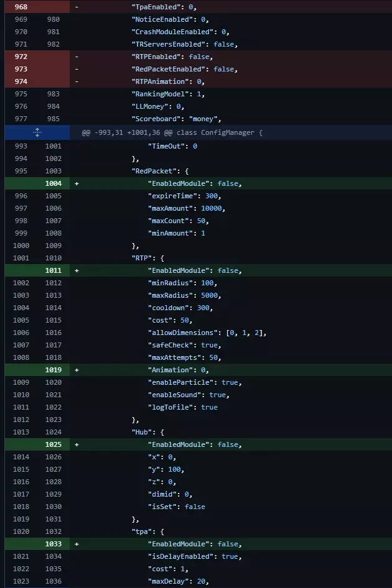Click new line number 1036
Image resolution: width=392 pixels, height=588 pixels.
click(x=54, y=581)
